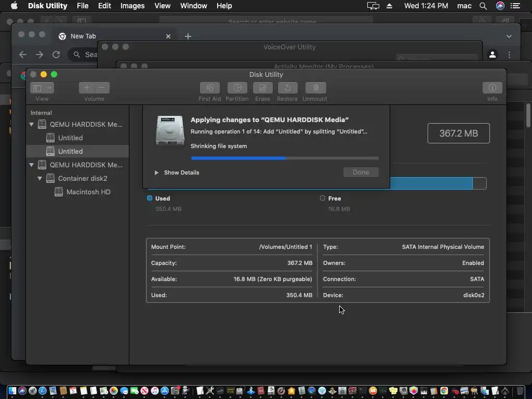Click the Restore toolbar icon
The width and height of the screenshot is (532, 399).
pos(288,88)
